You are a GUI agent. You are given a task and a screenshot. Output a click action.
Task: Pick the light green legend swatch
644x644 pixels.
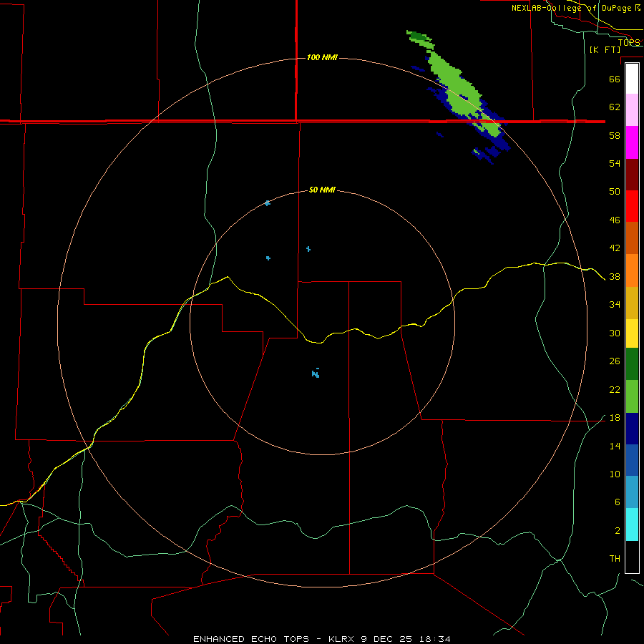click(632, 396)
